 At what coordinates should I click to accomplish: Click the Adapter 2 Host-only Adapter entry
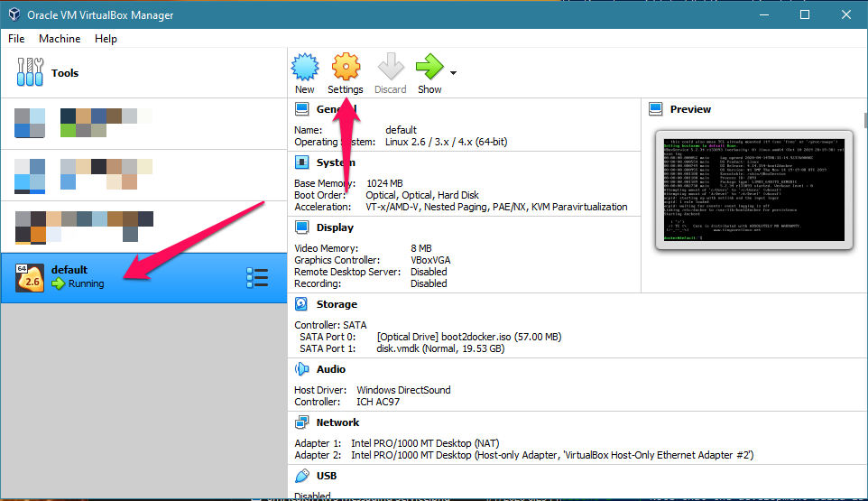coord(552,455)
